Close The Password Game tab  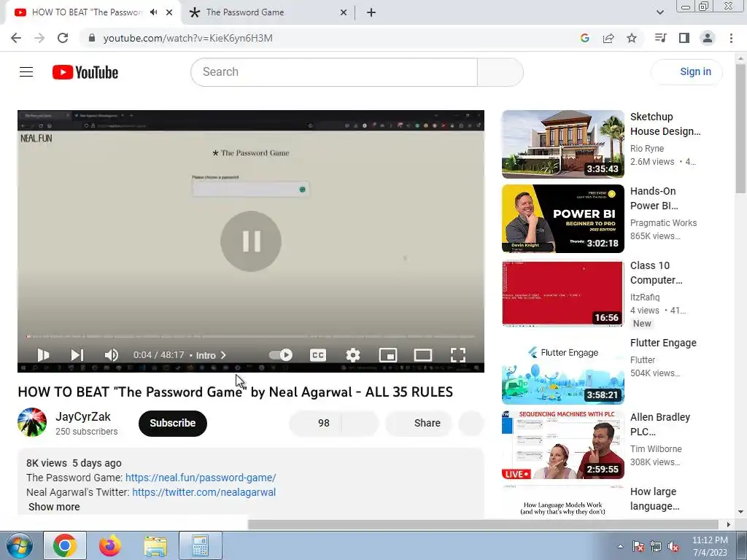pyautogui.click(x=344, y=12)
